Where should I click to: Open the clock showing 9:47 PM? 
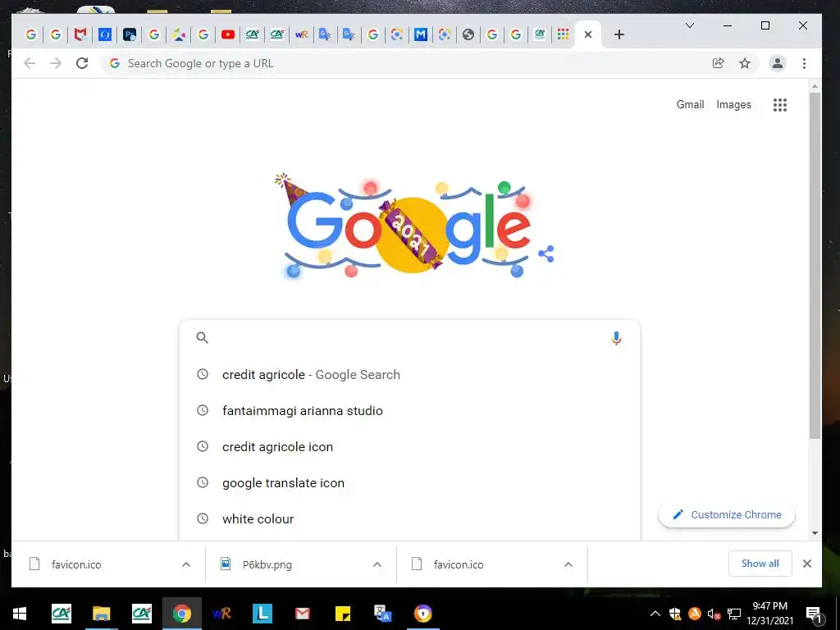pos(769,614)
